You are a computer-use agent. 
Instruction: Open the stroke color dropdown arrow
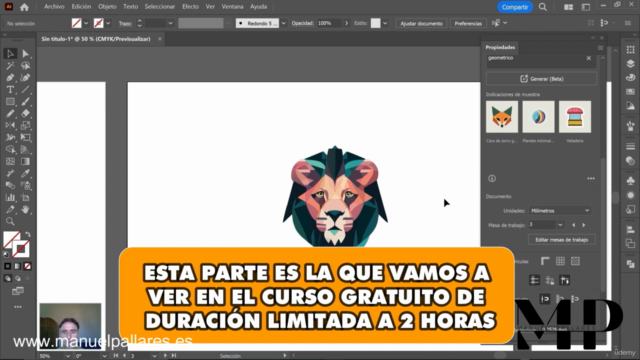(x=108, y=23)
